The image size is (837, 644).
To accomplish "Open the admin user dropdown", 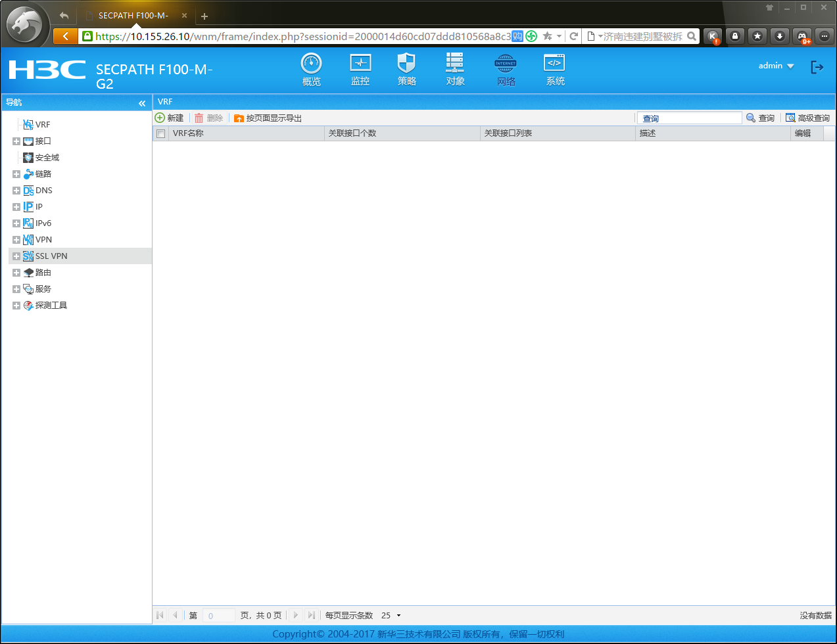I will 776,66.
